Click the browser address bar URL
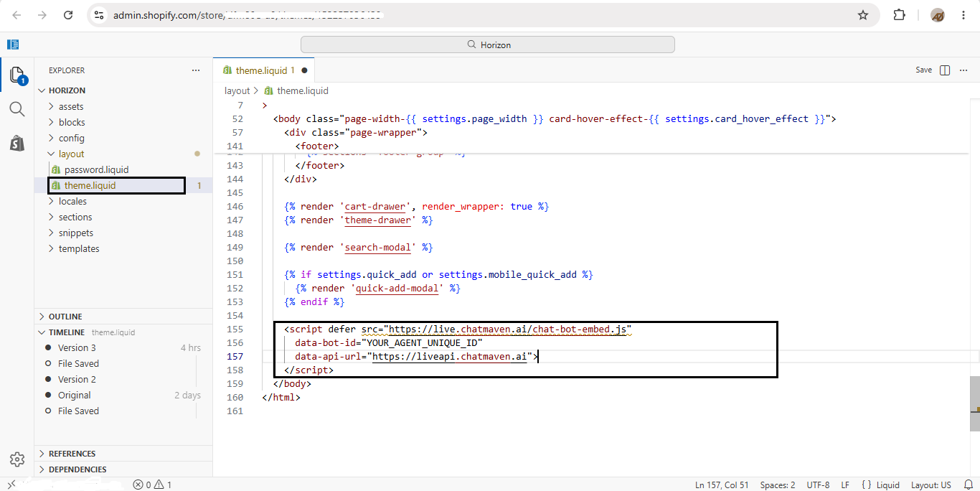 point(248,15)
